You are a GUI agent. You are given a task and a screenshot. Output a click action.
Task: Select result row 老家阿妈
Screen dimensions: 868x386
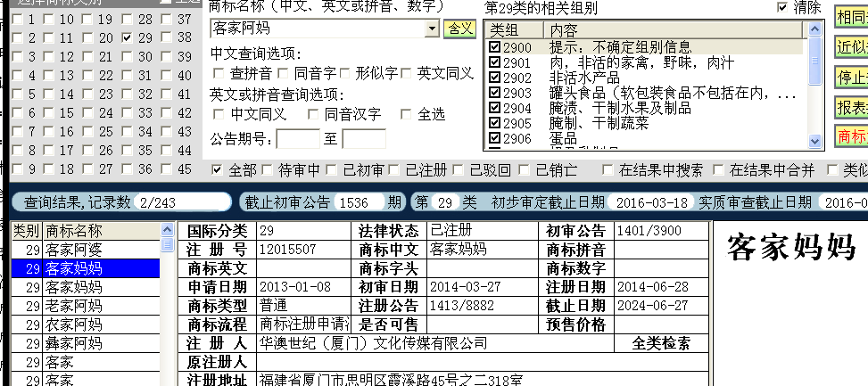pos(86,306)
